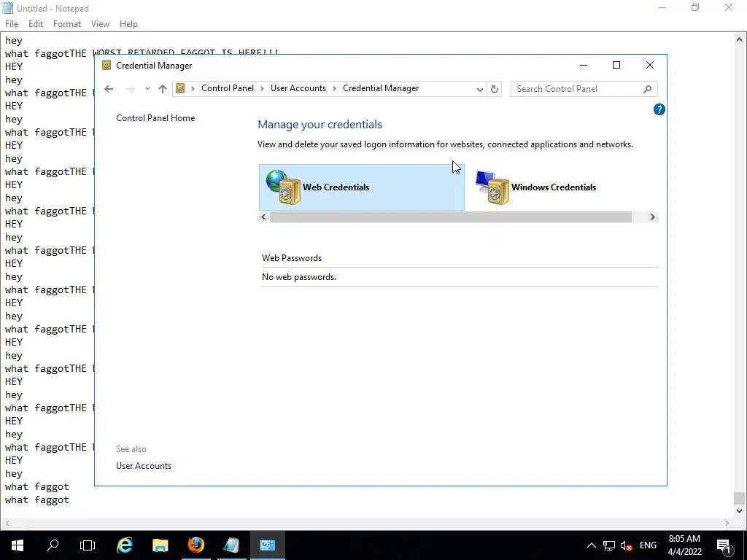The height and width of the screenshot is (560, 747).
Task: Close the Credential Manager window
Action: tap(650, 65)
